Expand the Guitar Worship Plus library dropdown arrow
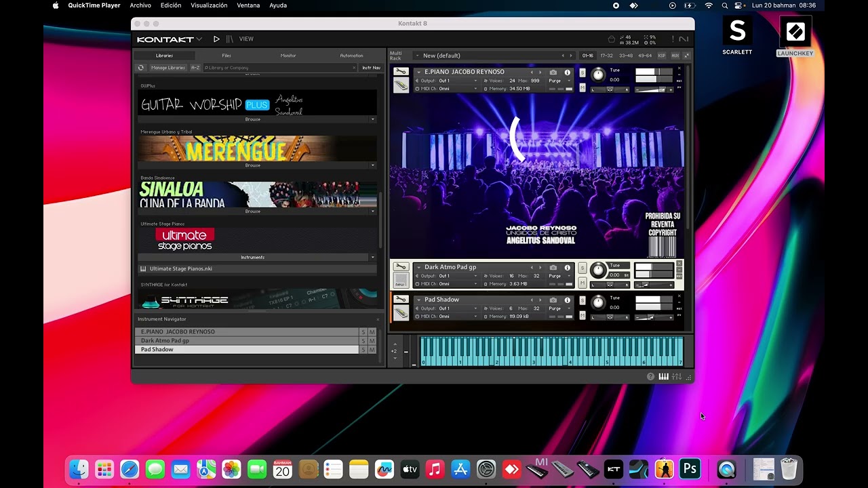 click(372, 119)
